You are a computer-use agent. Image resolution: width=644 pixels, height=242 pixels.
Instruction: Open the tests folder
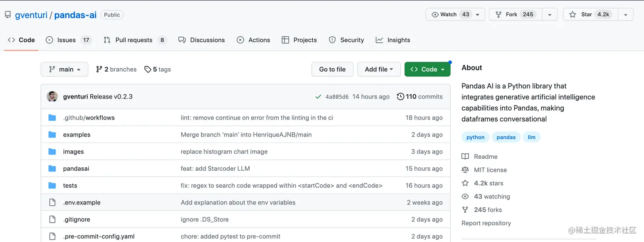[70, 186]
